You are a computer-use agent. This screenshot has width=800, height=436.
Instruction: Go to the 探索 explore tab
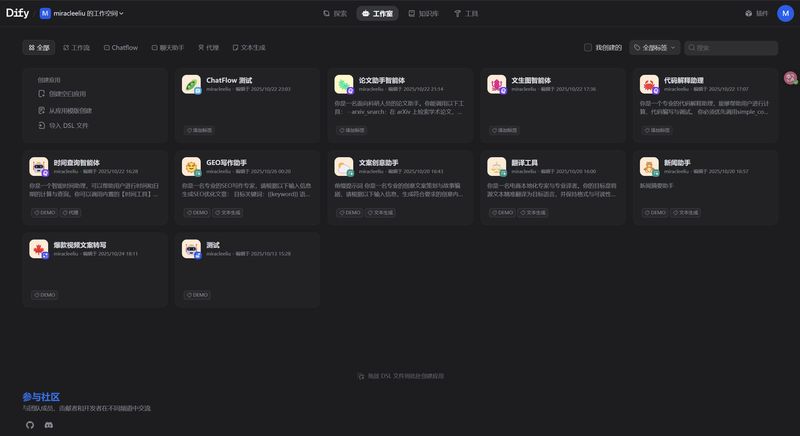(x=335, y=13)
